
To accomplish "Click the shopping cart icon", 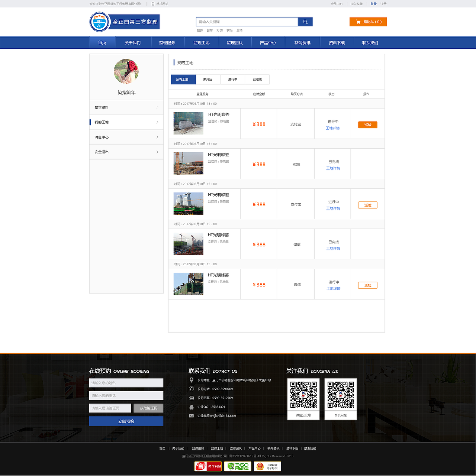I will [358, 22].
